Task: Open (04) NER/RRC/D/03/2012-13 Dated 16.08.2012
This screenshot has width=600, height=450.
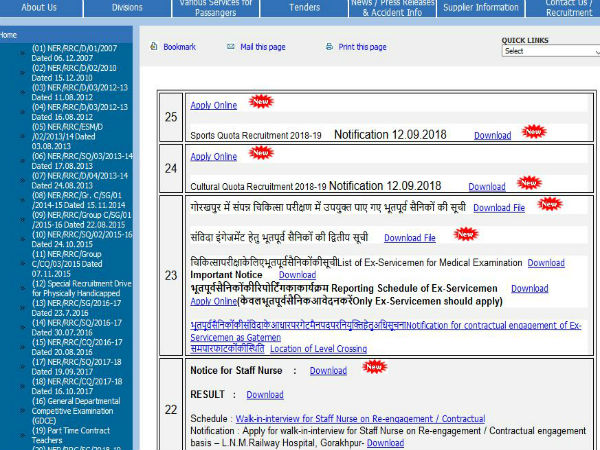Action: (x=80, y=112)
